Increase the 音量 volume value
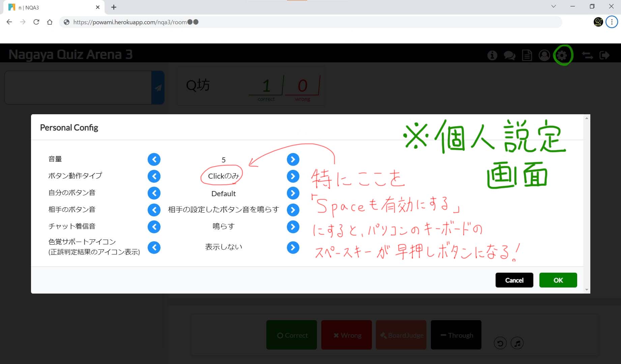Image resolution: width=621 pixels, height=364 pixels. pos(293,159)
